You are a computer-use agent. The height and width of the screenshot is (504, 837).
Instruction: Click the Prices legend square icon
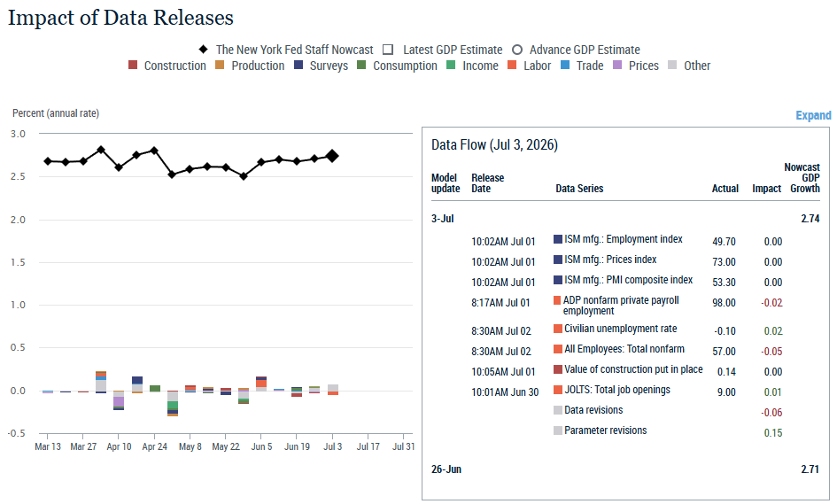pyautogui.click(x=617, y=66)
